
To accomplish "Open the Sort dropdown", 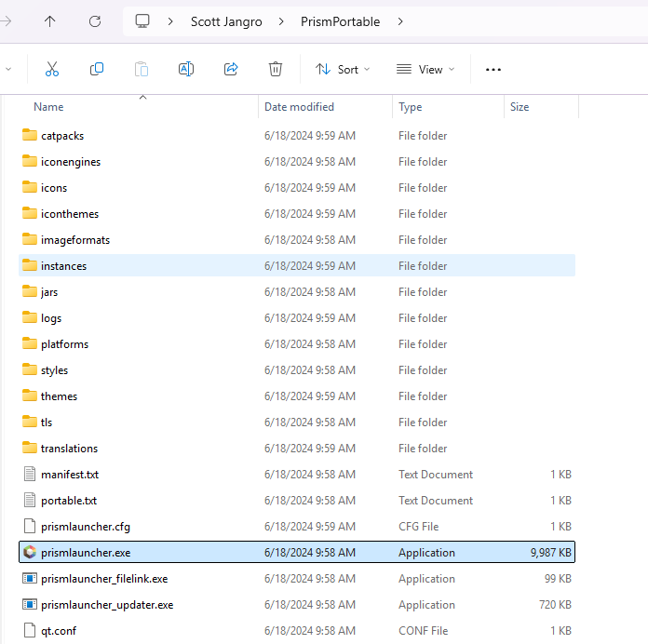I will (x=343, y=70).
